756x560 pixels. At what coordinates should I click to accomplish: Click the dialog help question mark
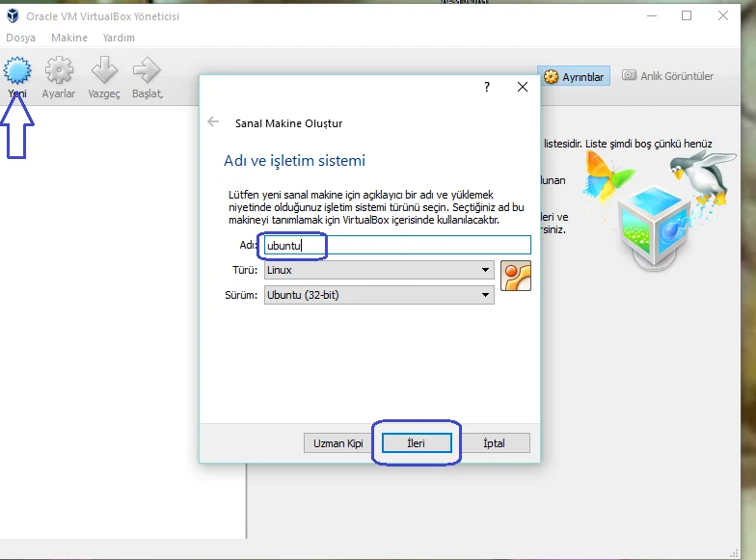pos(487,87)
